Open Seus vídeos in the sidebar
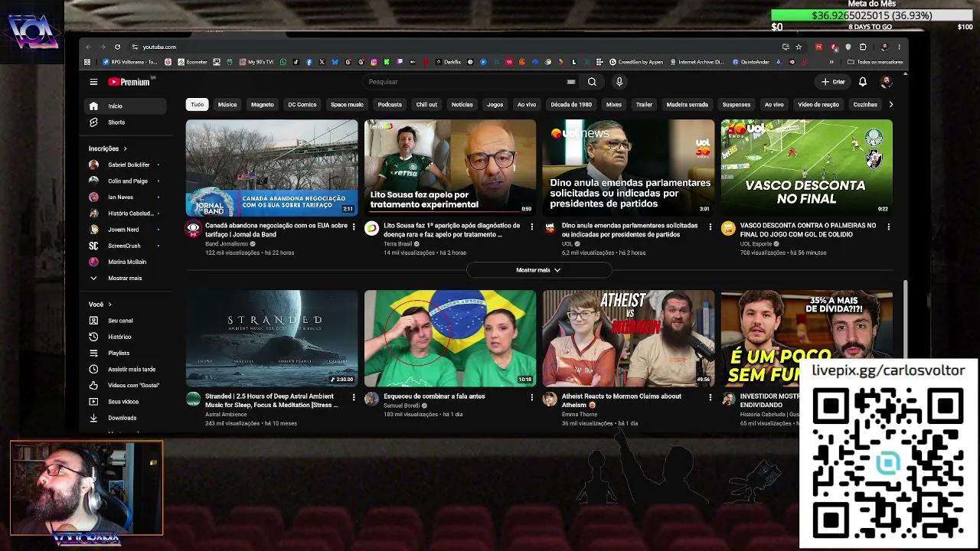This screenshot has height=551, width=980. 125,402
